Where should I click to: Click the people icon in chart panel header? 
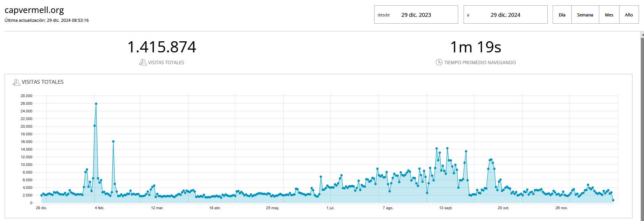pyautogui.click(x=16, y=82)
